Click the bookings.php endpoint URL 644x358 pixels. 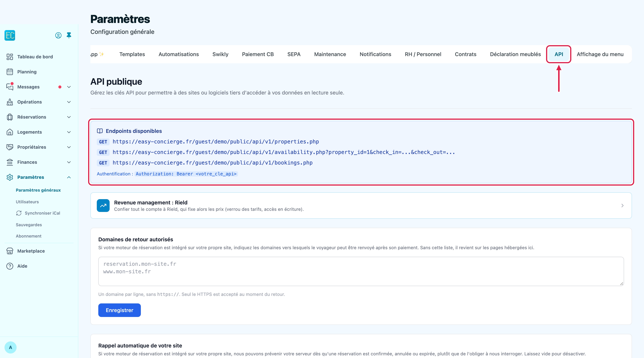click(x=212, y=163)
